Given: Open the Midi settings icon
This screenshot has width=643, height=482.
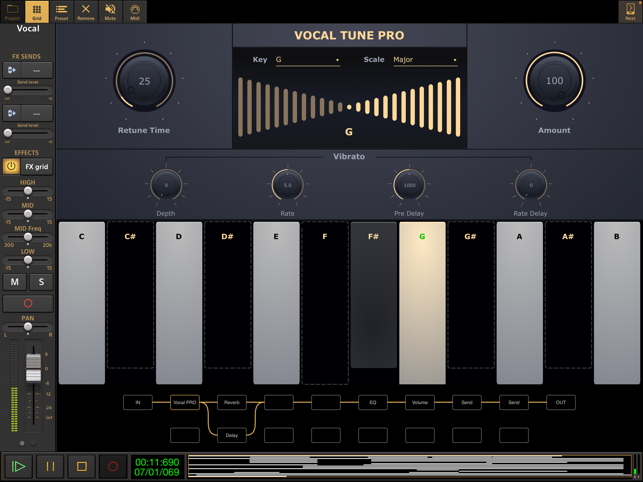Looking at the screenshot, I should [x=135, y=11].
